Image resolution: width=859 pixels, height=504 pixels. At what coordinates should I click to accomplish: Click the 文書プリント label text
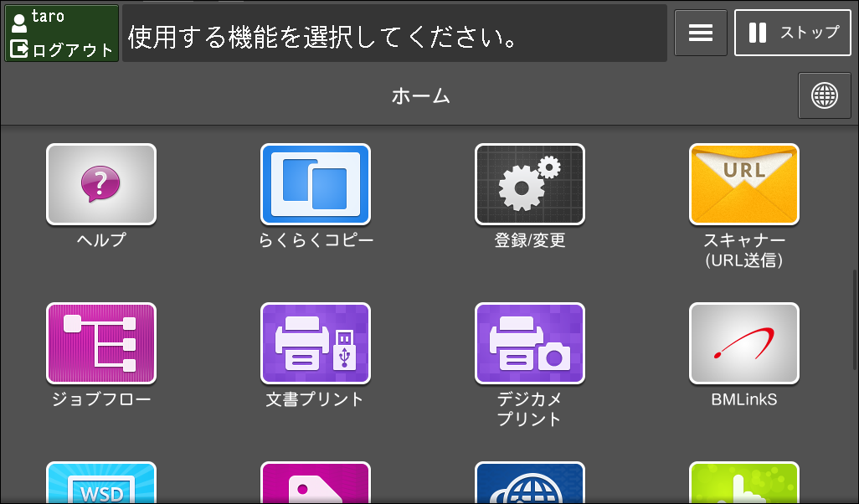click(x=315, y=399)
